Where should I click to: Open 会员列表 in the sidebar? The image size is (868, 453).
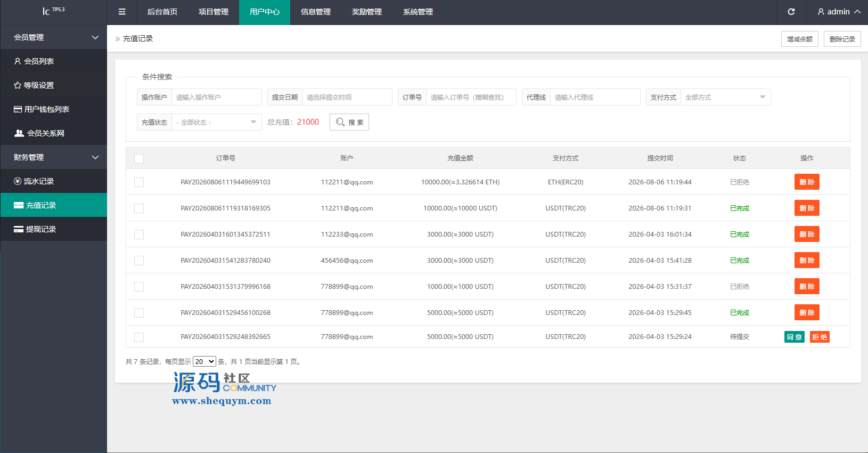(53, 61)
